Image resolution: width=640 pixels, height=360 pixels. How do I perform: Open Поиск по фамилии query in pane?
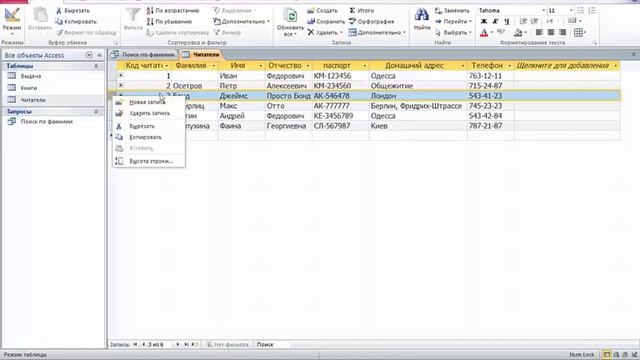point(47,122)
